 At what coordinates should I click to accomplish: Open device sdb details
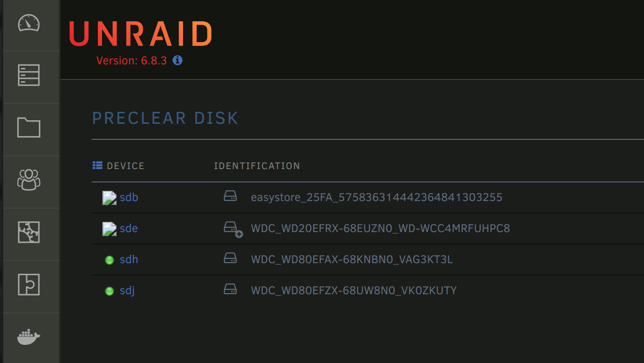[129, 197]
